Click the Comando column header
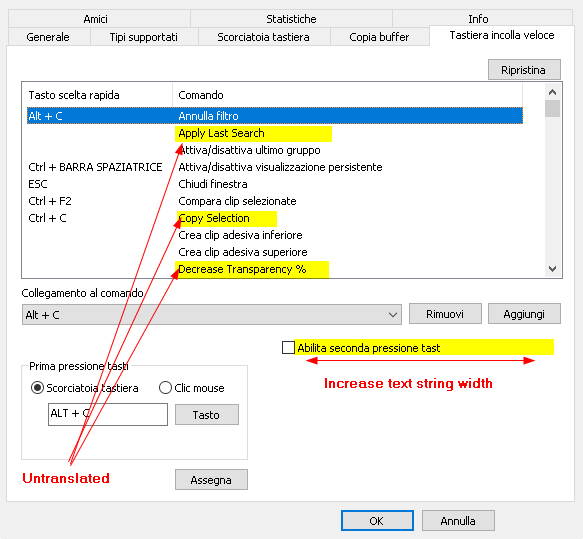 pyautogui.click(x=347, y=95)
